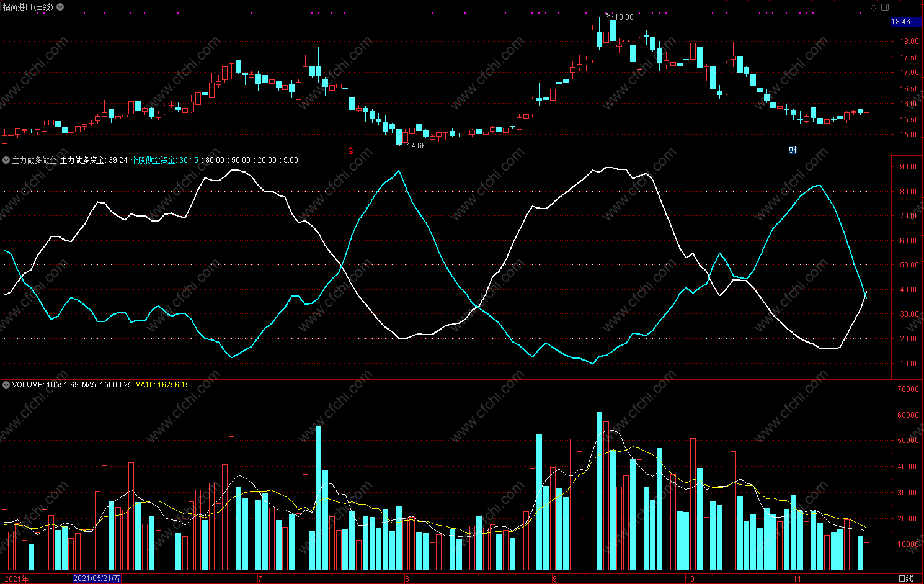924x584 pixels.
Task: Click the 个股做空资金: 36.15 readout
Action: tap(164, 160)
